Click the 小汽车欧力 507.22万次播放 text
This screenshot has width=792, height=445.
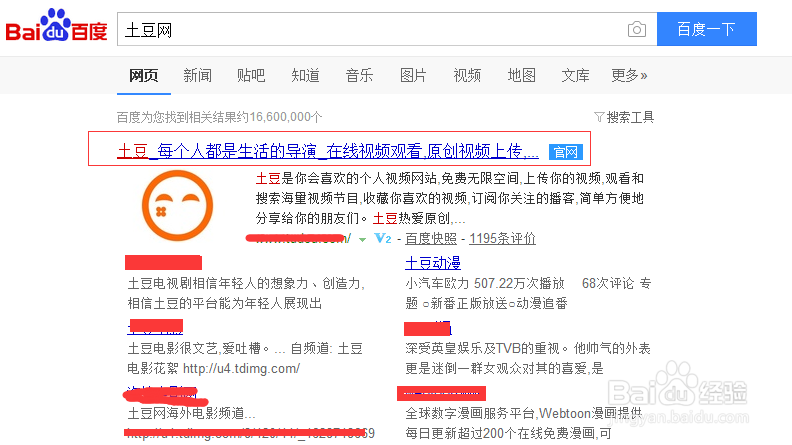point(485,283)
